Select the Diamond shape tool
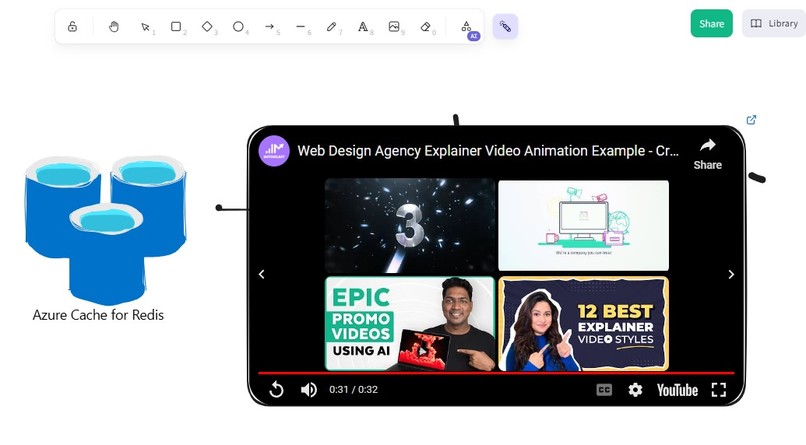806x445 pixels. point(207,26)
